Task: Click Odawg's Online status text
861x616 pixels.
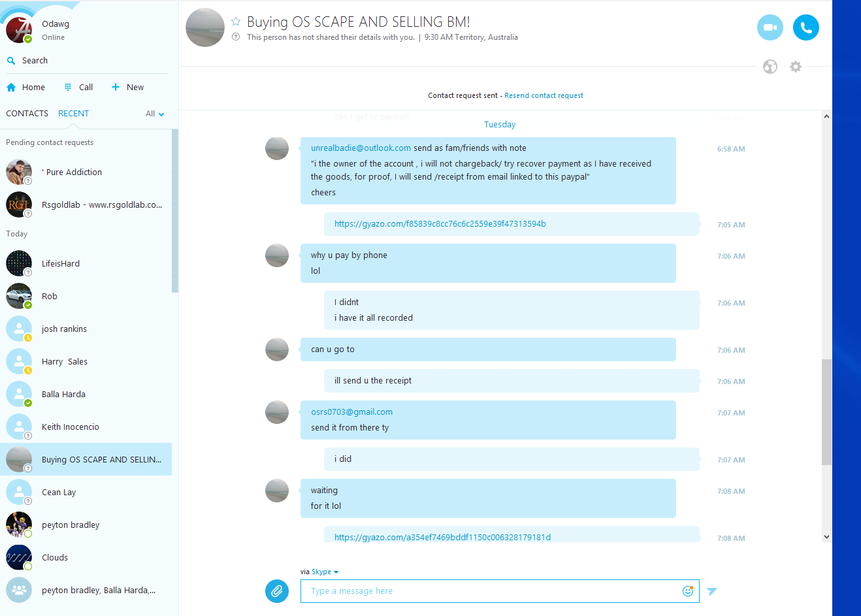Action: pos(53,37)
